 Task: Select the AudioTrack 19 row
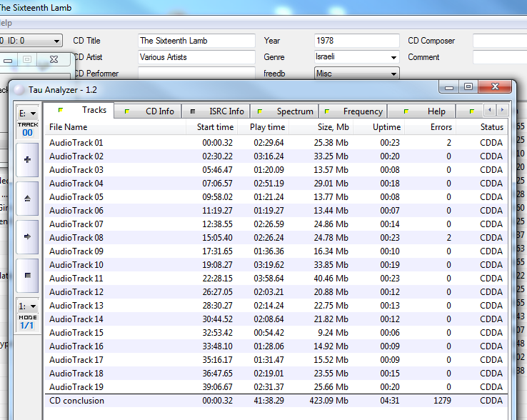[x=276, y=387]
